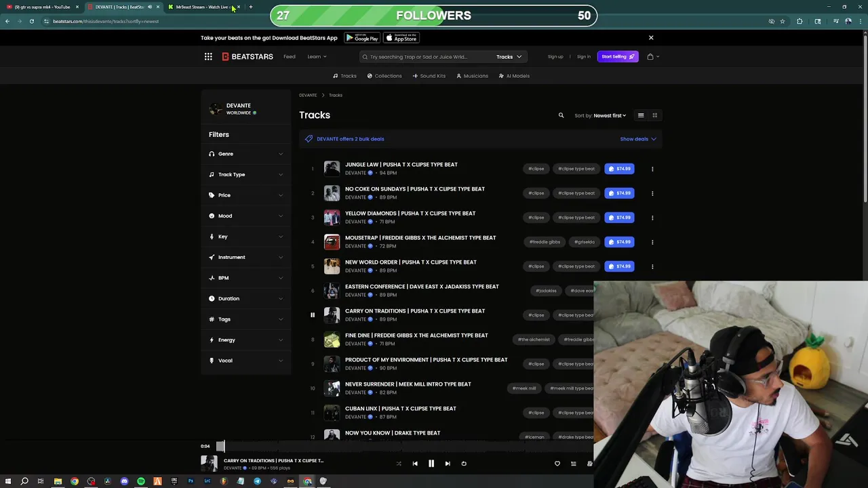Like the current track with heart icon
Screen dimensions: 868x488
[x=557, y=464]
